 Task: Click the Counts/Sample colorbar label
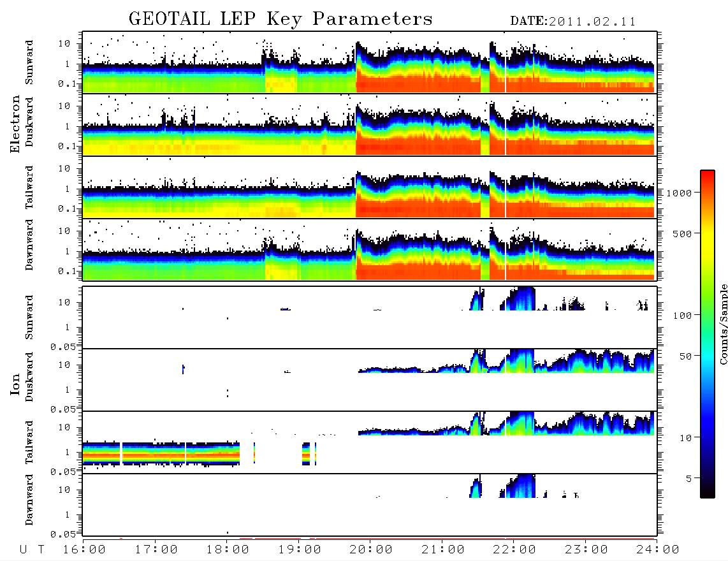[x=723, y=324]
